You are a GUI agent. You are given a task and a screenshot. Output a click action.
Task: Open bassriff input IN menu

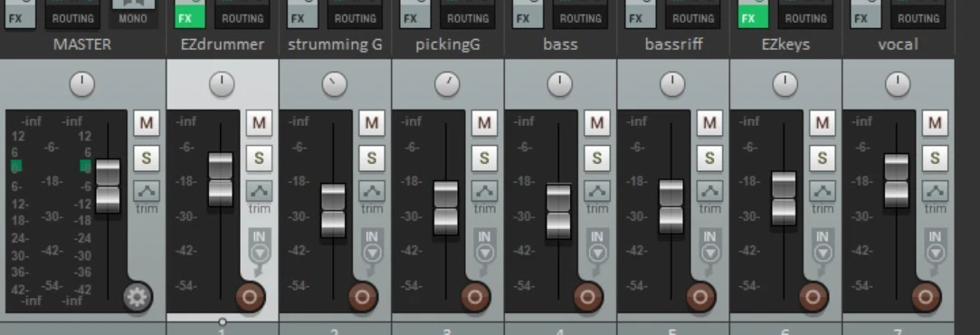pyautogui.click(x=709, y=245)
